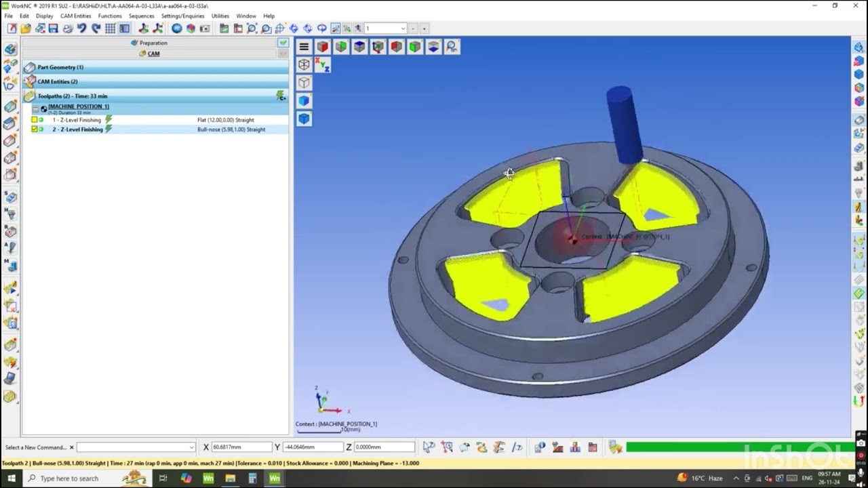This screenshot has width=868, height=488.
Task: Select the blue-top cube view icon
Action: [x=359, y=47]
